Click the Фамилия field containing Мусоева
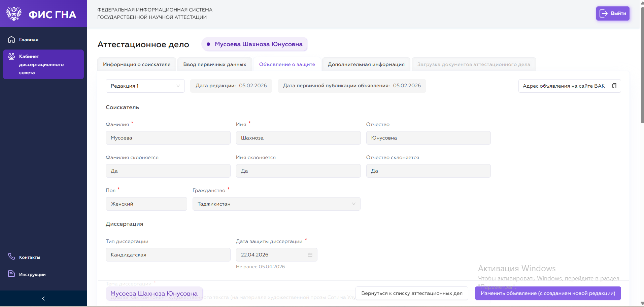The image size is (644, 307). (x=168, y=138)
